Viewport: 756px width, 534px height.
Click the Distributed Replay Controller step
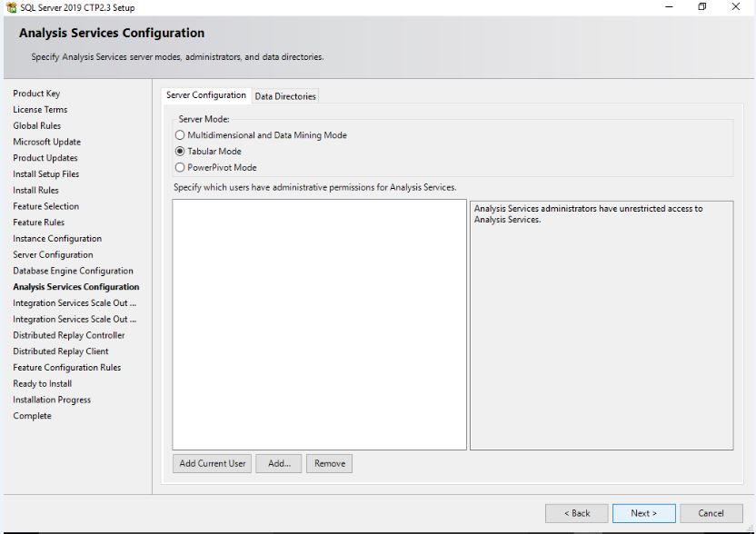coord(69,335)
